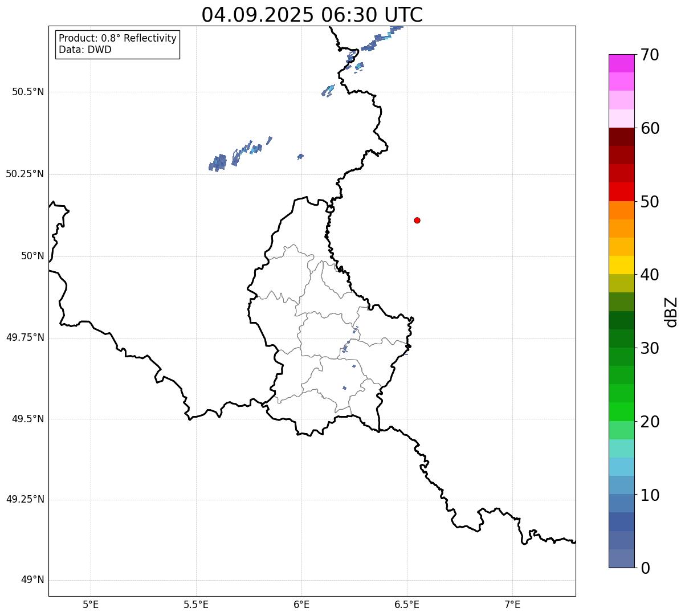
Task: Click the colorbar tick label 30
Action: click(x=650, y=349)
